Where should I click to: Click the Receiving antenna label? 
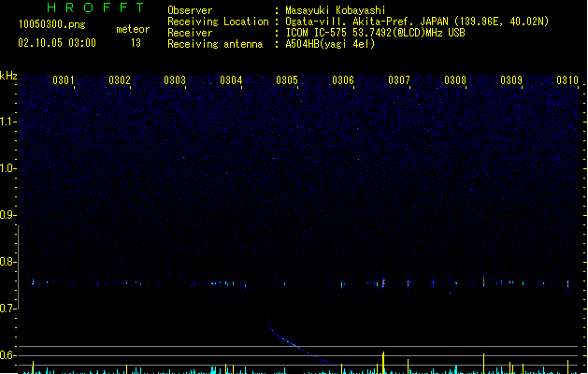pyautogui.click(x=215, y=44)
